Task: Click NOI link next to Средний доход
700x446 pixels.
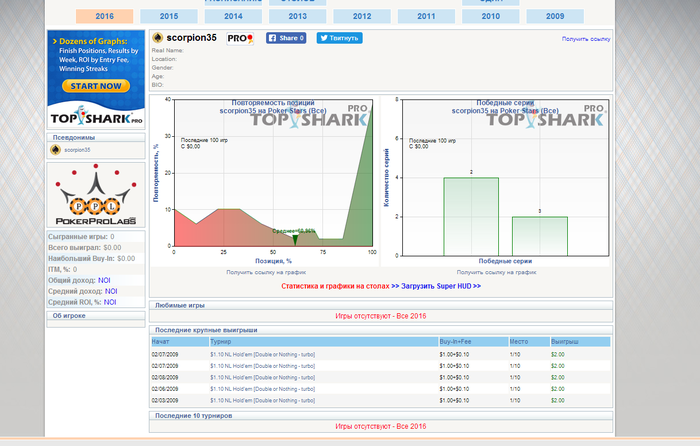Action: (x=111, y=291)
